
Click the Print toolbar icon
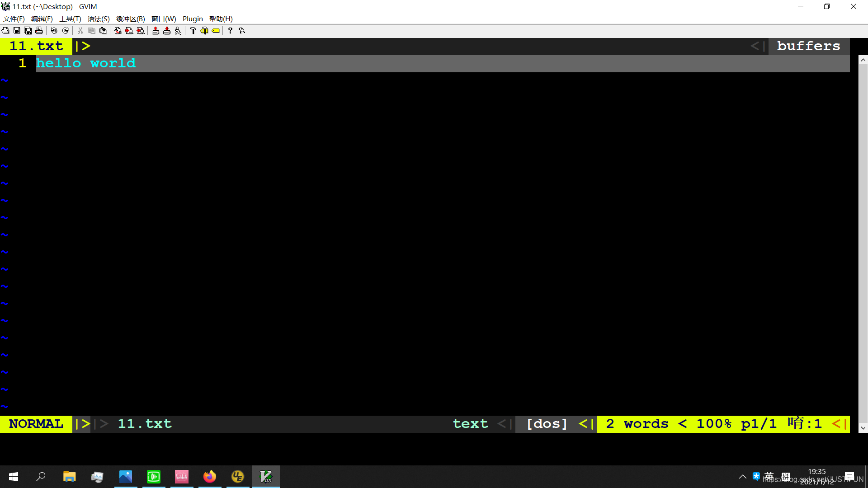[x=39, y=31]
